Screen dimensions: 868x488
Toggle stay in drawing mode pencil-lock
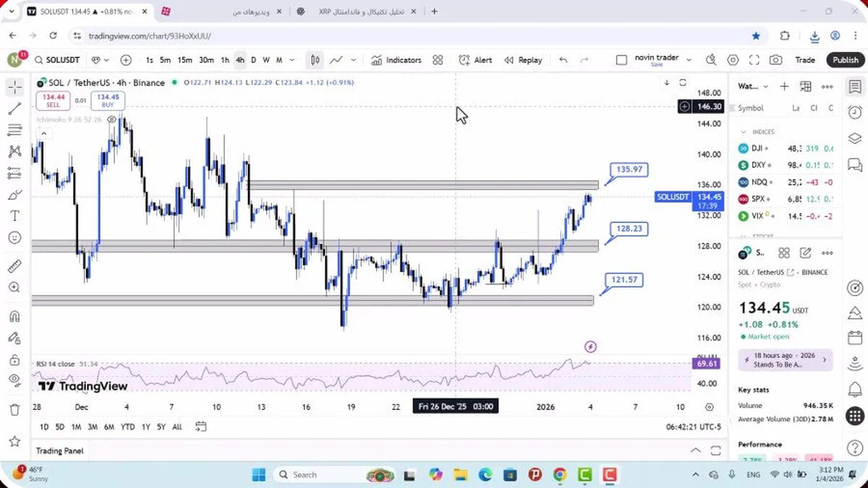14,337
